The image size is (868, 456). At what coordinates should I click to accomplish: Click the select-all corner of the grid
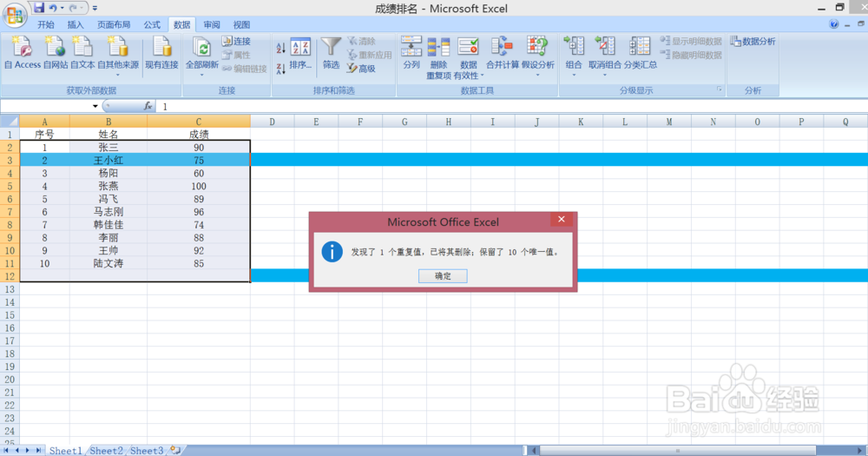click(10, 122)
